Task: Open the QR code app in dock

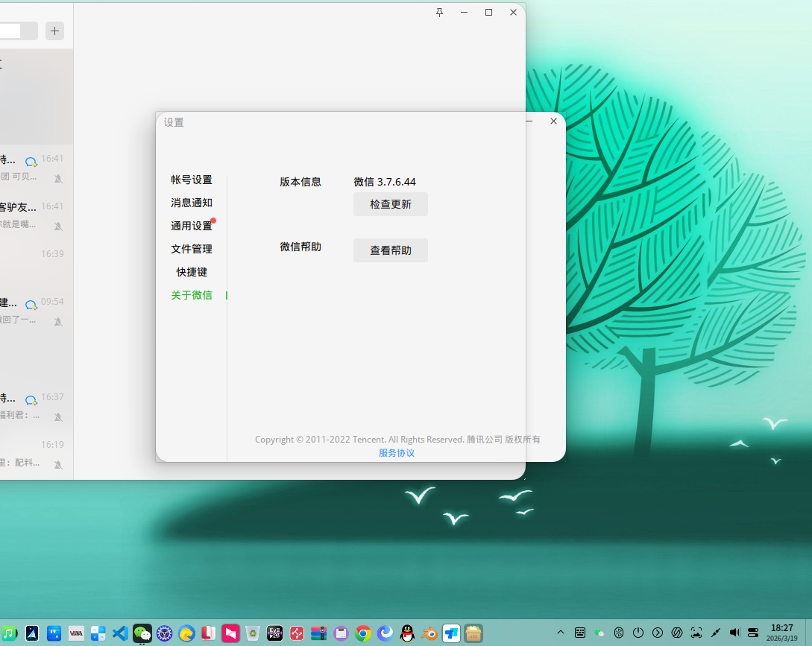Action: point(275,633)
